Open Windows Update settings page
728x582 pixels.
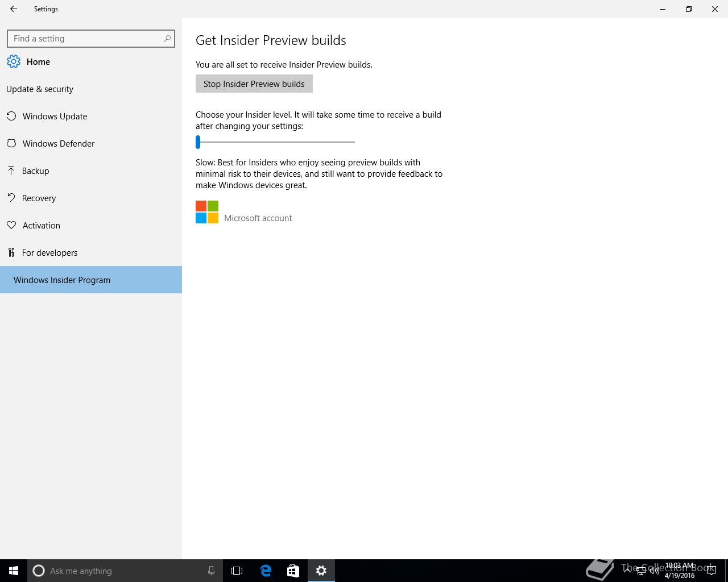pos(91,117)
